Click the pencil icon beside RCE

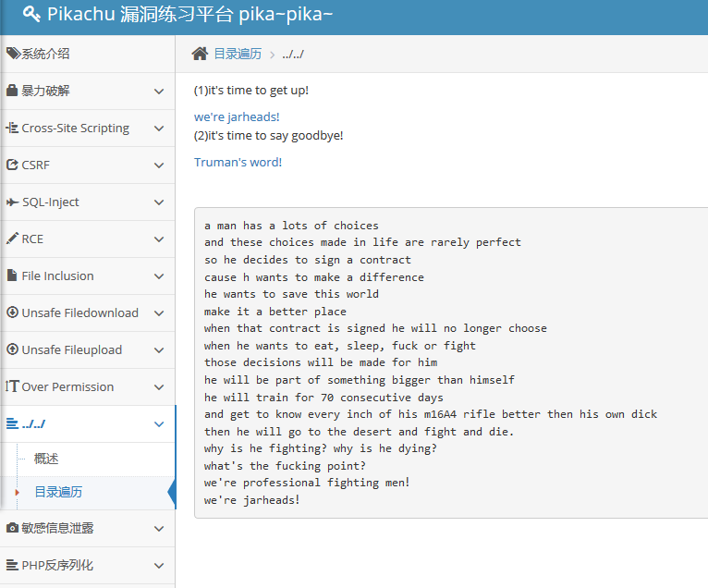[12, 239]
